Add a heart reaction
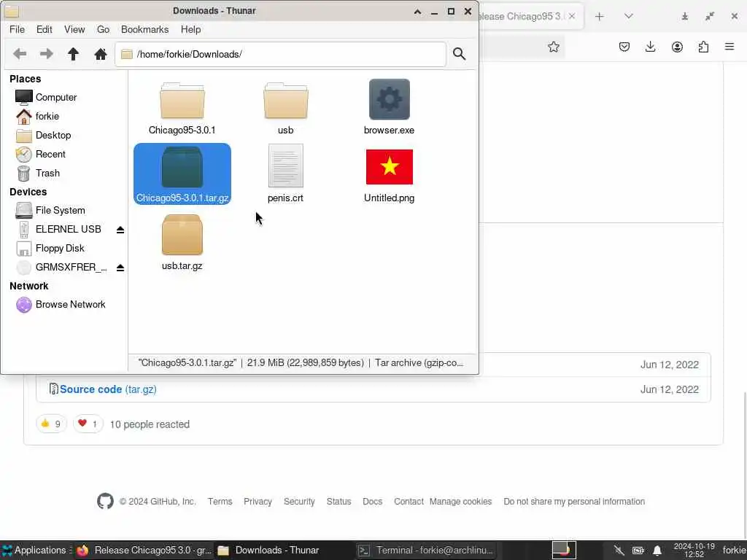The height and width of the screenshot is (560, 747). click(88, 424)
